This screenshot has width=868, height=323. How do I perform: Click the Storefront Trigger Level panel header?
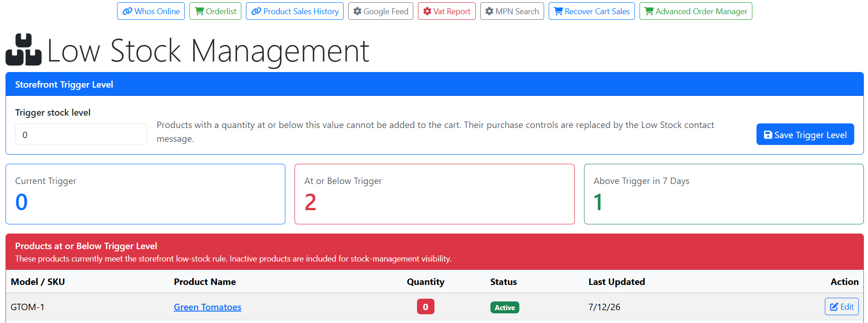tap(434, 84)
